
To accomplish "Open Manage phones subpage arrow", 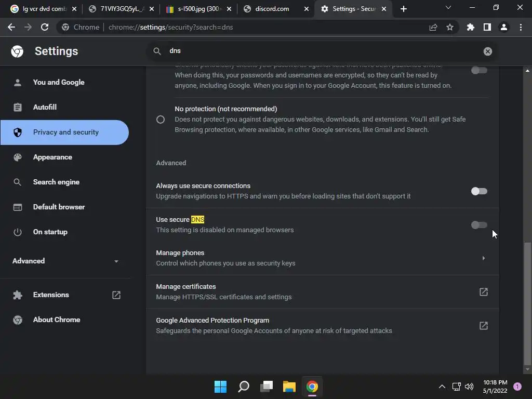I will [x=484, y=258].
